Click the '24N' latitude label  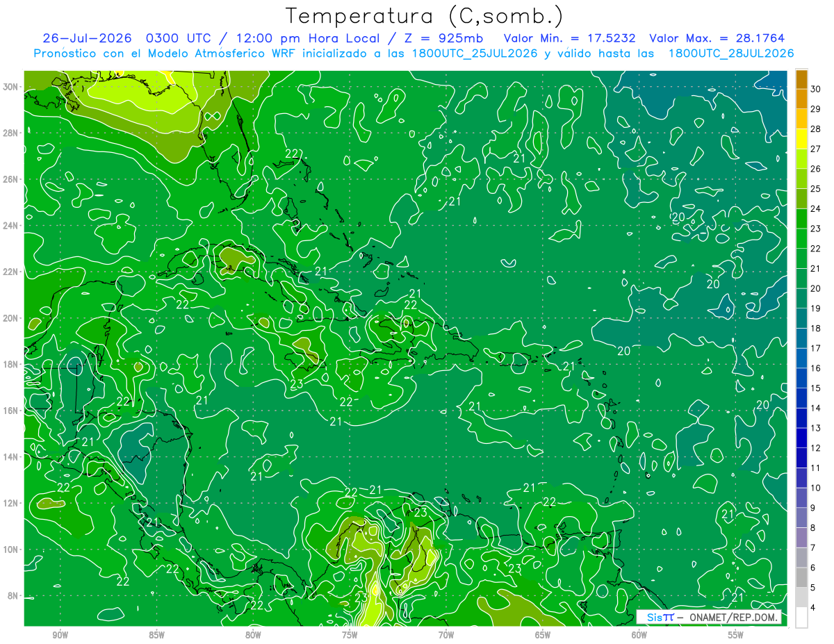coord(11,226)
